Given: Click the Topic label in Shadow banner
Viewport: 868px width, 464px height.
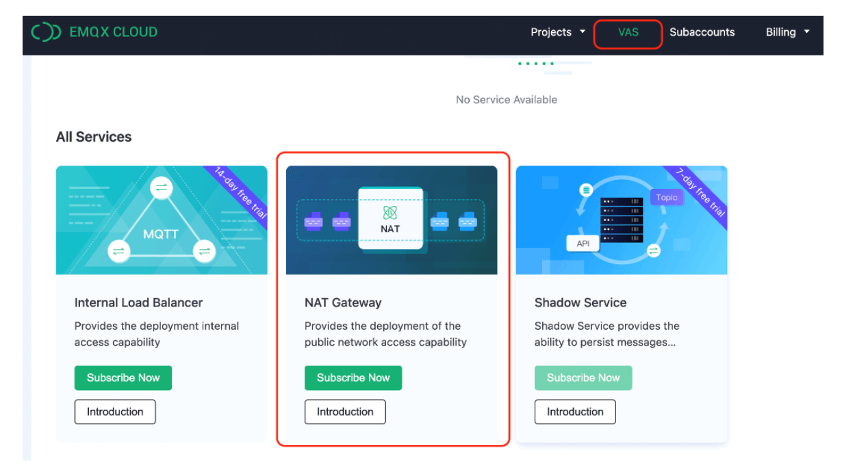Looking at the screenshot, I should click(666, 198).
